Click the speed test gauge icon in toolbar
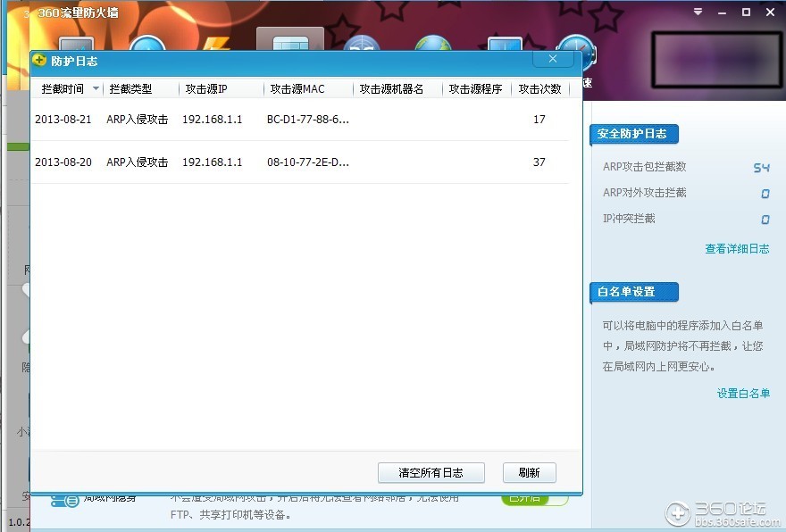786x532 pixels. [x=575, y=51]
